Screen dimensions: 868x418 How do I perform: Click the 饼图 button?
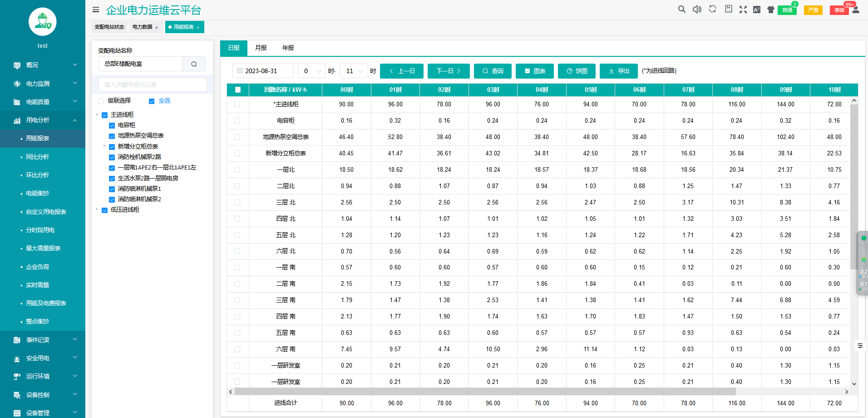577,71
